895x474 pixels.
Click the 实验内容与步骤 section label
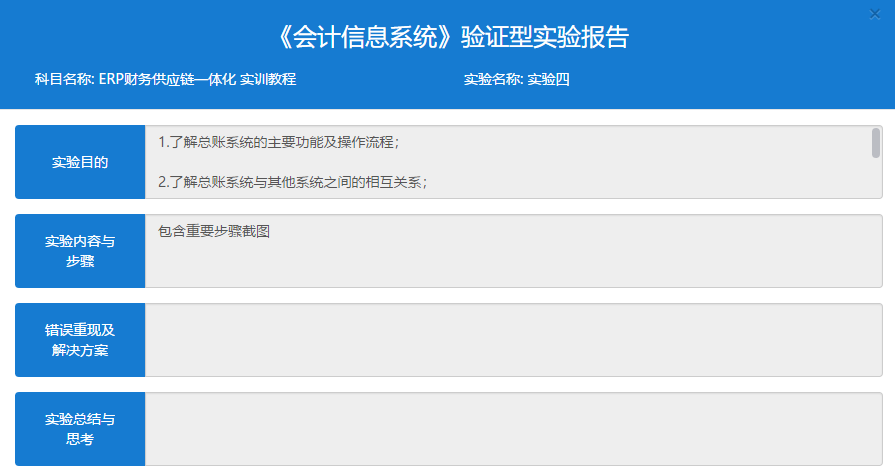tap(80, 251)
